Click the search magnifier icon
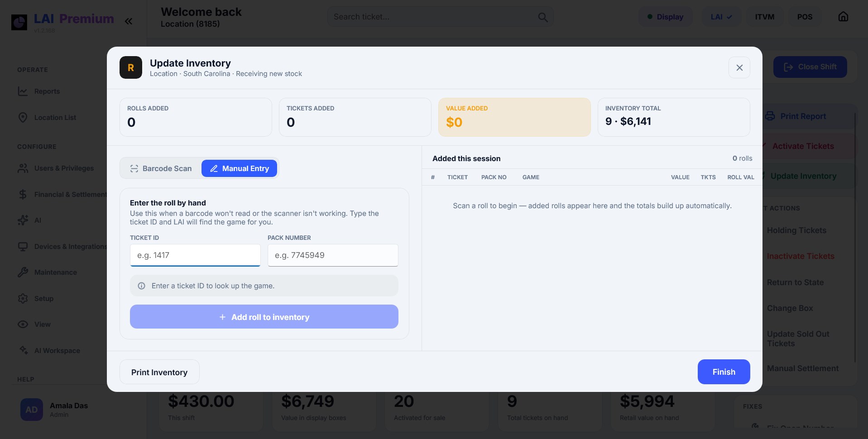868x439 pixels. coord(542,17)
